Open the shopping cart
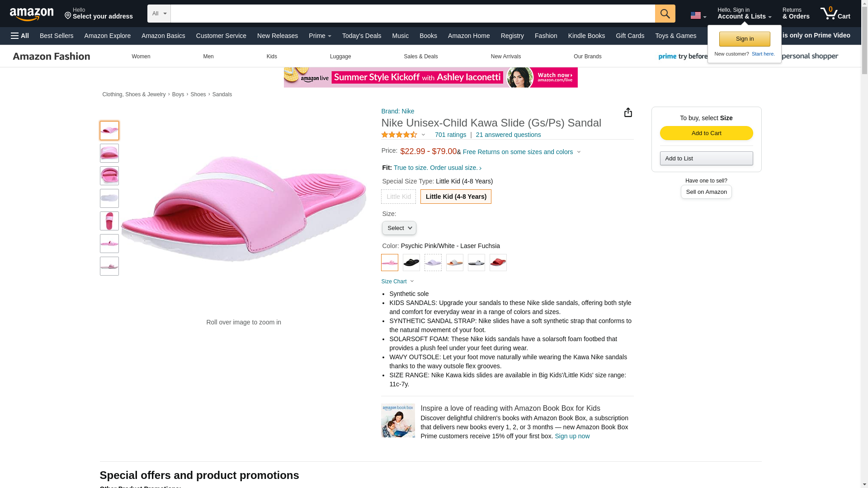Screen dimensions: 868x488 click(x=835, y=14)
